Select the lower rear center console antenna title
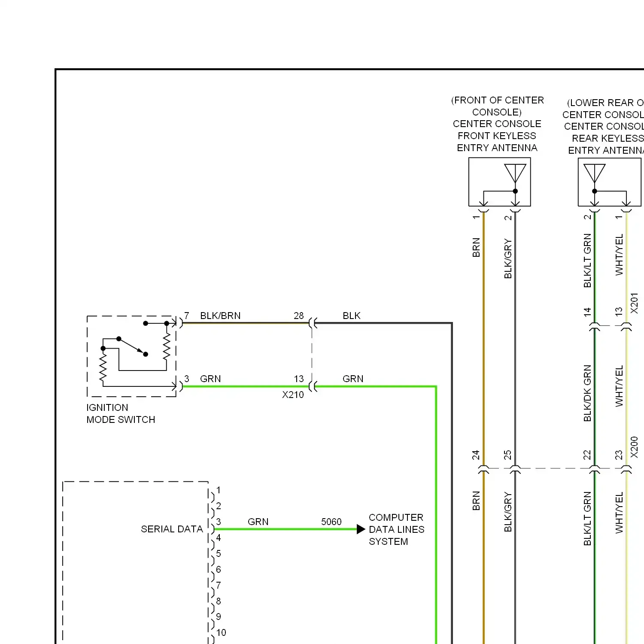Image resolution: width=644 pixels, height=644 pixels. pyautogui.click(x=603, y=126)
